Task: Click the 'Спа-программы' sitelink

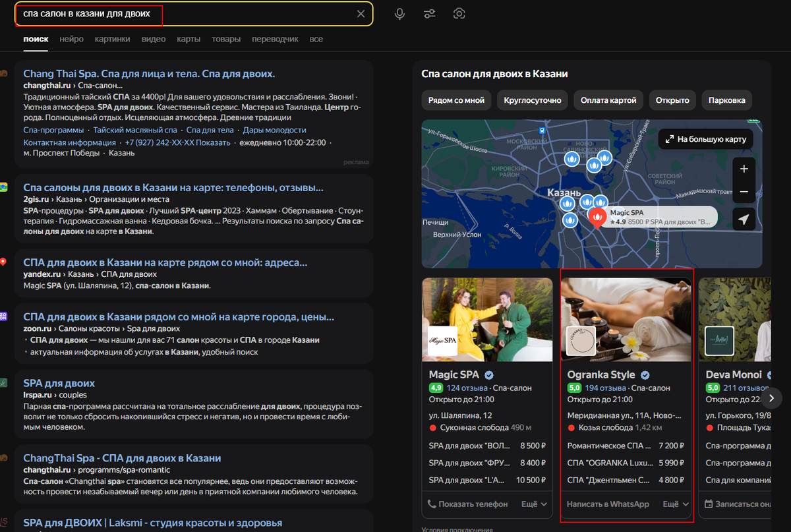Action: 53,131
